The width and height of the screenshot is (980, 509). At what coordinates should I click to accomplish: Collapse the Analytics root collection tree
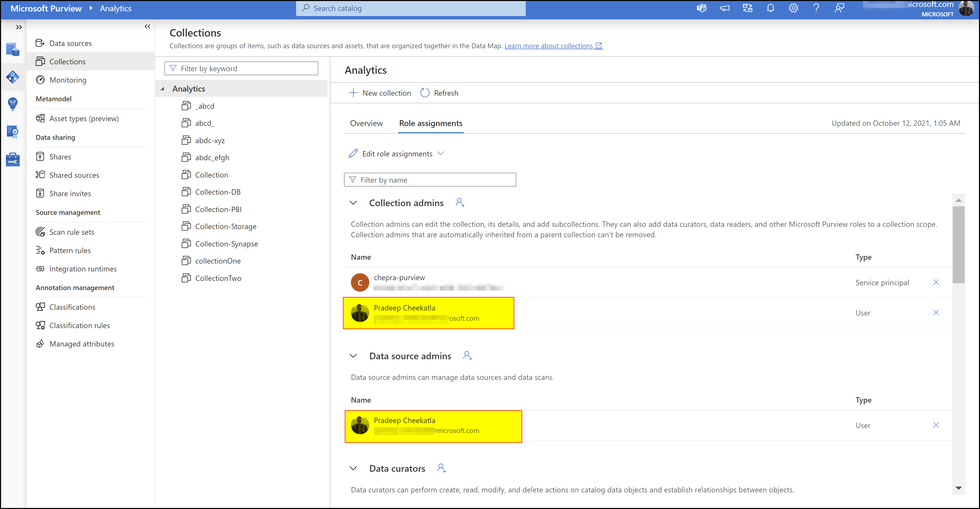[163, 89]
